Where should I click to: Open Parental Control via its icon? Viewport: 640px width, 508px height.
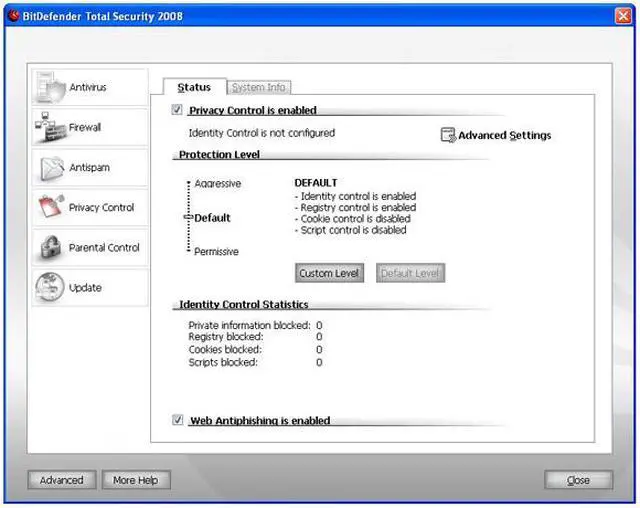(51, 248)
